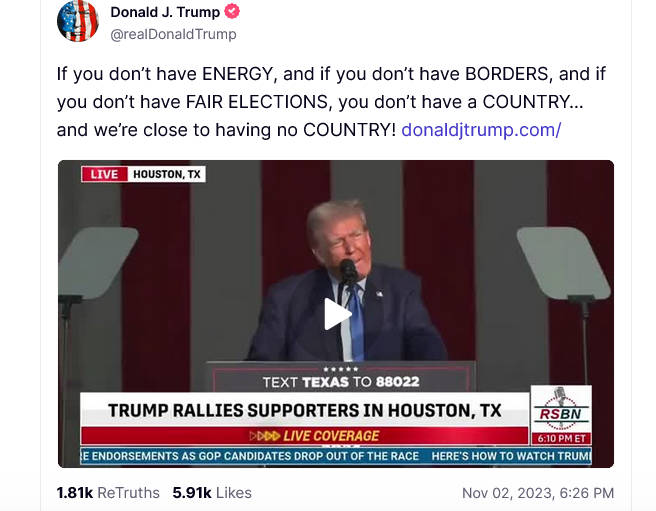Click the Donald J. Trump display name
The image size is (656, 511).
[165, 12]
